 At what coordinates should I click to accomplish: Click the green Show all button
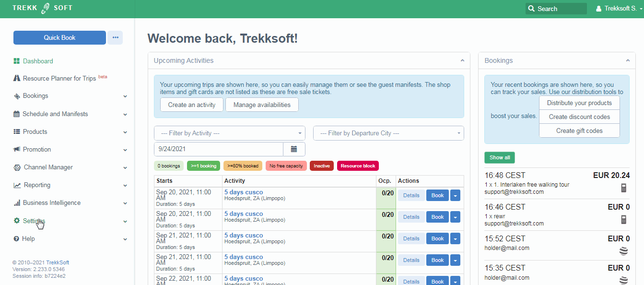pos(499,157)
